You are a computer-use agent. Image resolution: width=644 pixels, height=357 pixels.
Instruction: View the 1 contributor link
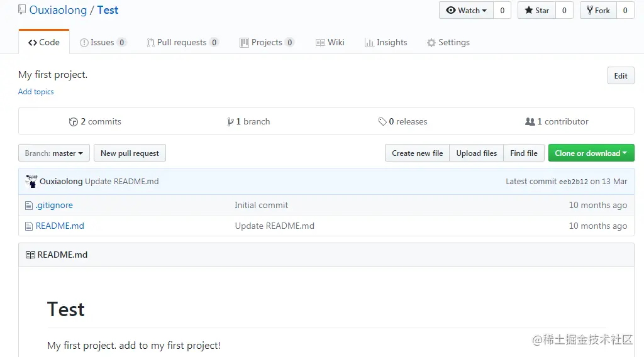click(x=557, y=121)
